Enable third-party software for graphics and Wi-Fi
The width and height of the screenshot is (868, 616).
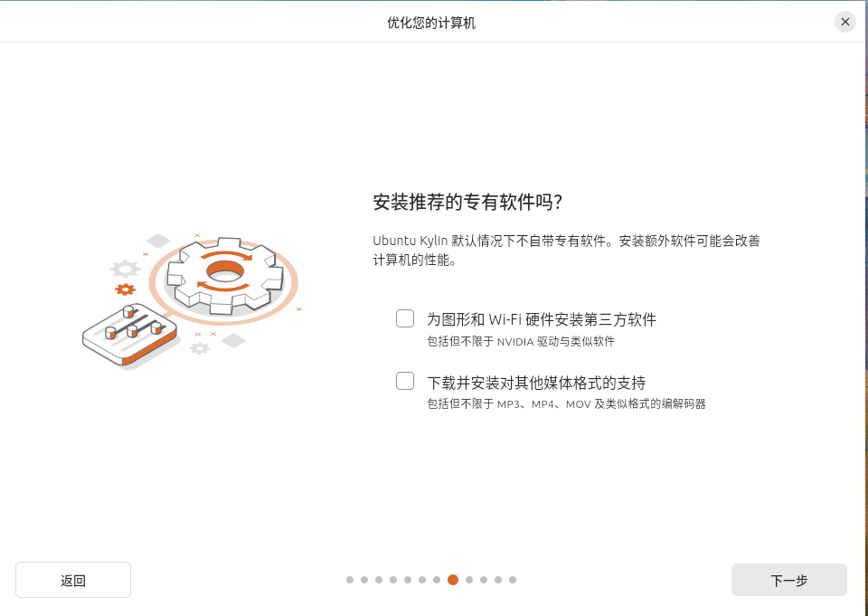point(405,318)
